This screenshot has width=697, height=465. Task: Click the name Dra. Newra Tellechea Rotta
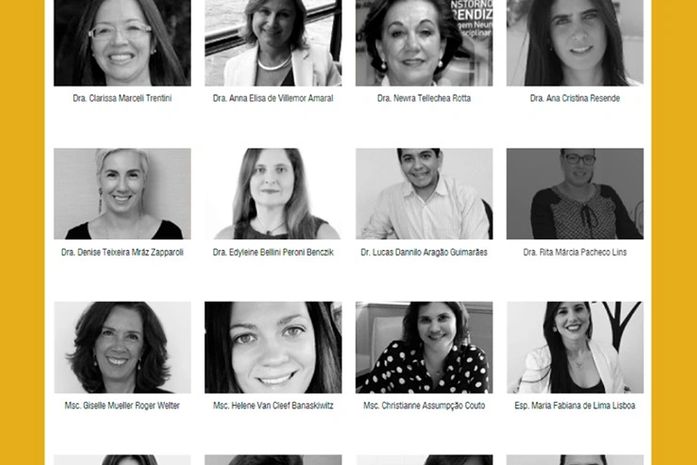pyautogui.click(x=424, y=98)
